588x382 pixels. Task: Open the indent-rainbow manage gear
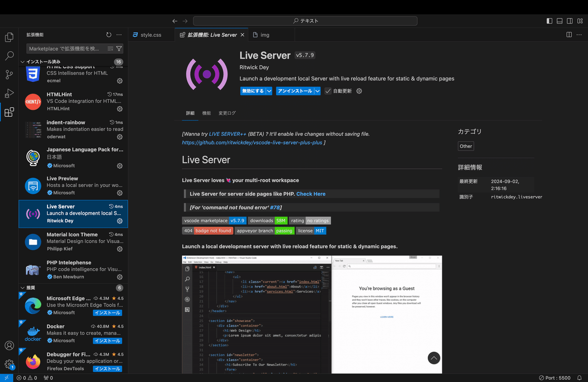coord(120,137)
